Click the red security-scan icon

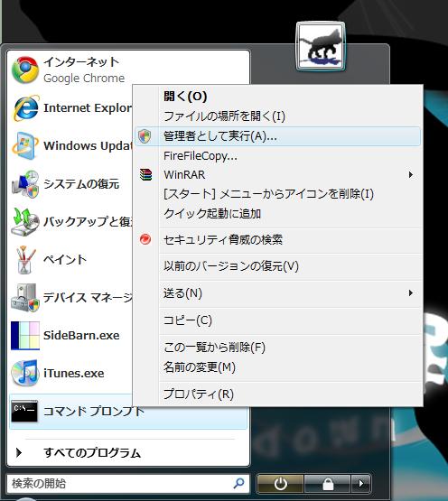[x=145, y=239]
